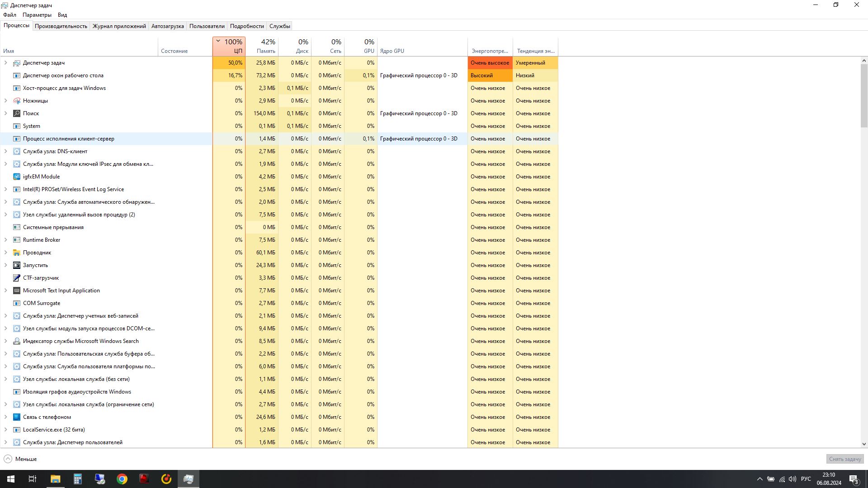868x488 pixels.
Task: Click the Ножницы process icon
Action: (x=17, y=101)
